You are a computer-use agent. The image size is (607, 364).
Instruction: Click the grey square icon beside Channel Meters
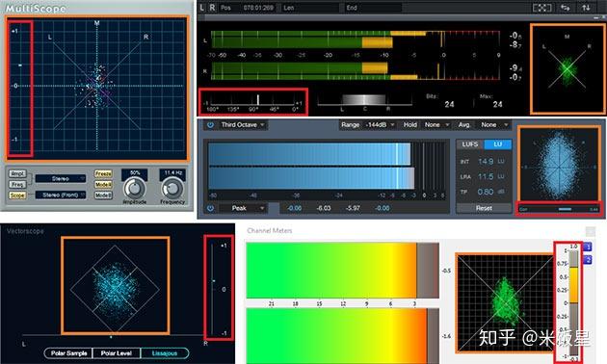tap(591, 231)
